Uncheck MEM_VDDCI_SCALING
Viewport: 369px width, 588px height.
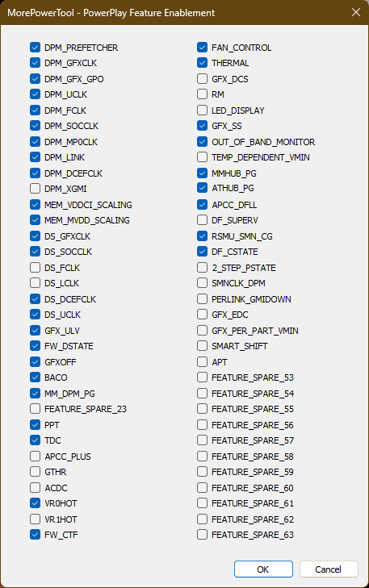35,205
